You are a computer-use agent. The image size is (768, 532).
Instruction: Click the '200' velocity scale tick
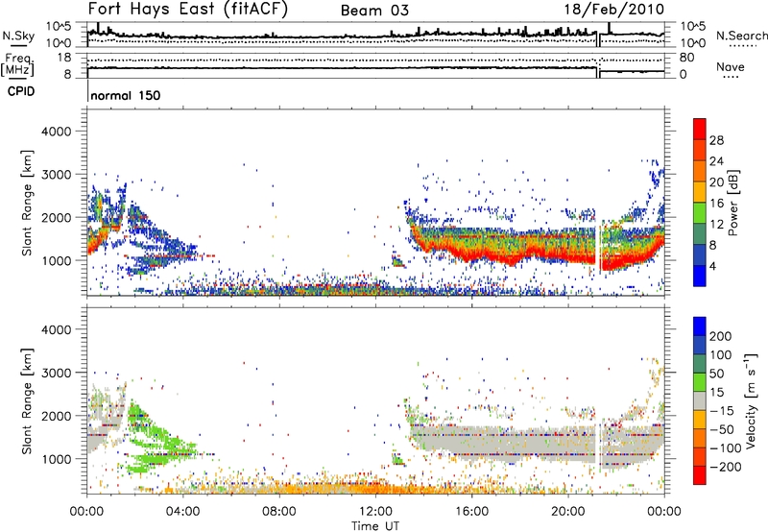pyautogui.click(x=721, y=336)
